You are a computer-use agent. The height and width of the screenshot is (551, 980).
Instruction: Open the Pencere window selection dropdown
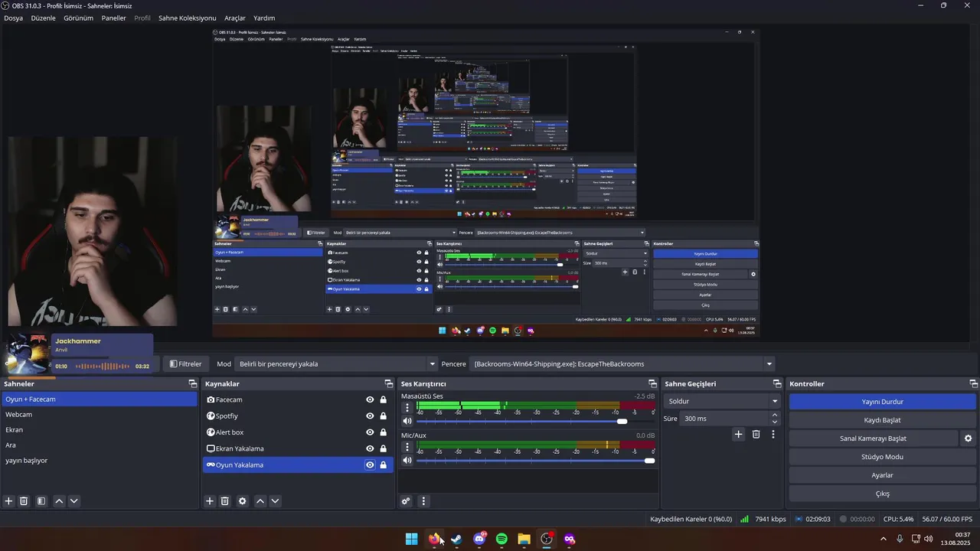tap(623, 364)
